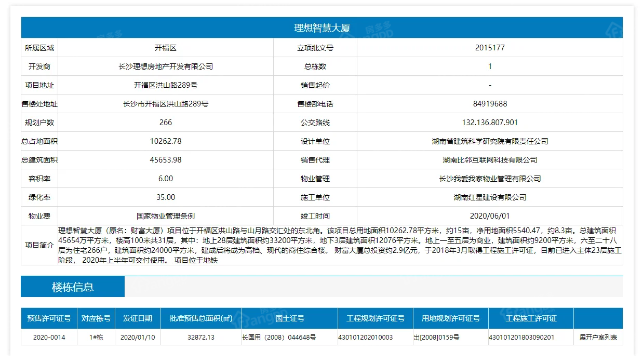Click the 规划户数 label cell

click(39, 123)
